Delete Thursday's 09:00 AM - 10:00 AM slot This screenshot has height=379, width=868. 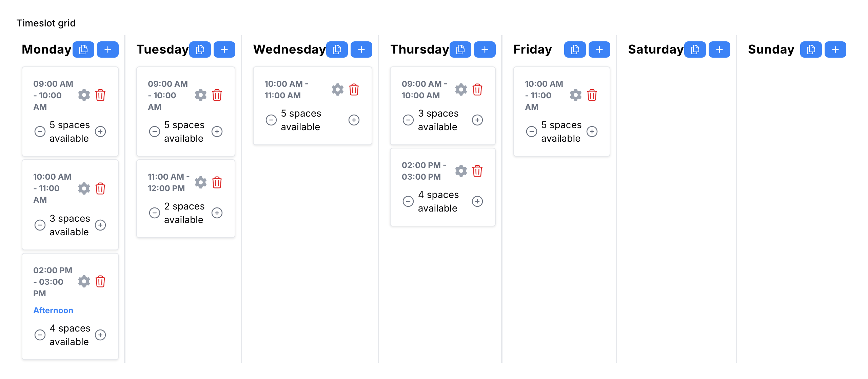[x=477, y=89]
